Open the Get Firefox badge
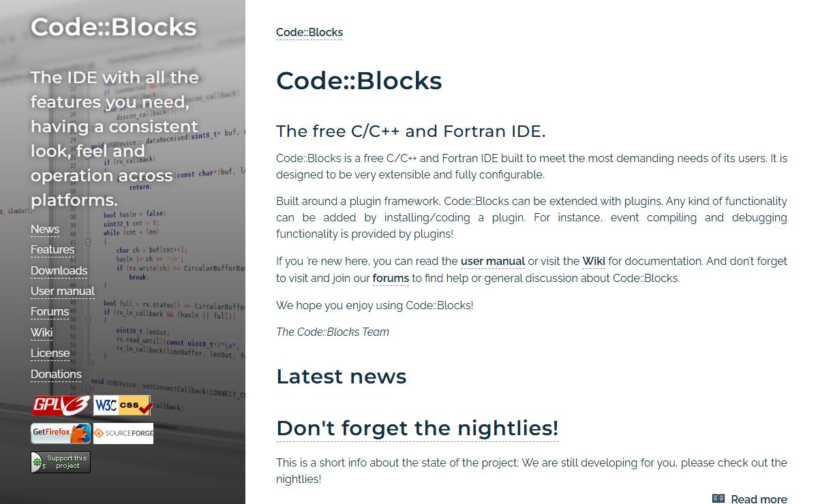 (x=60, y=433)
